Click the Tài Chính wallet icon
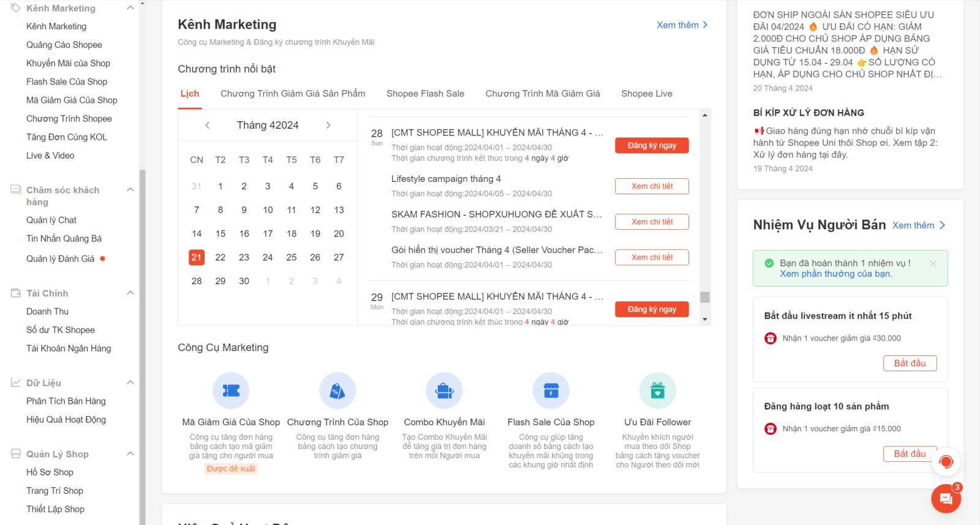 point(15,293)
